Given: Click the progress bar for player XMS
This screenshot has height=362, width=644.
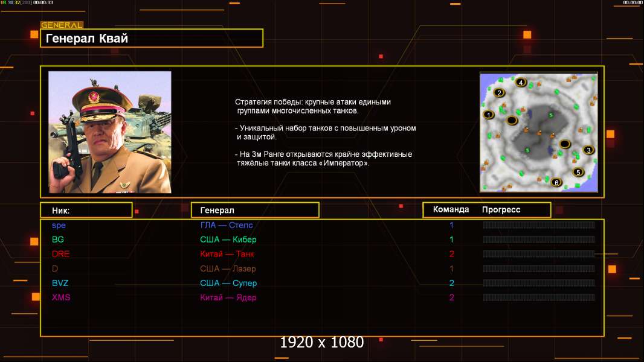Looking at the screenshot, I should (539, 297).
